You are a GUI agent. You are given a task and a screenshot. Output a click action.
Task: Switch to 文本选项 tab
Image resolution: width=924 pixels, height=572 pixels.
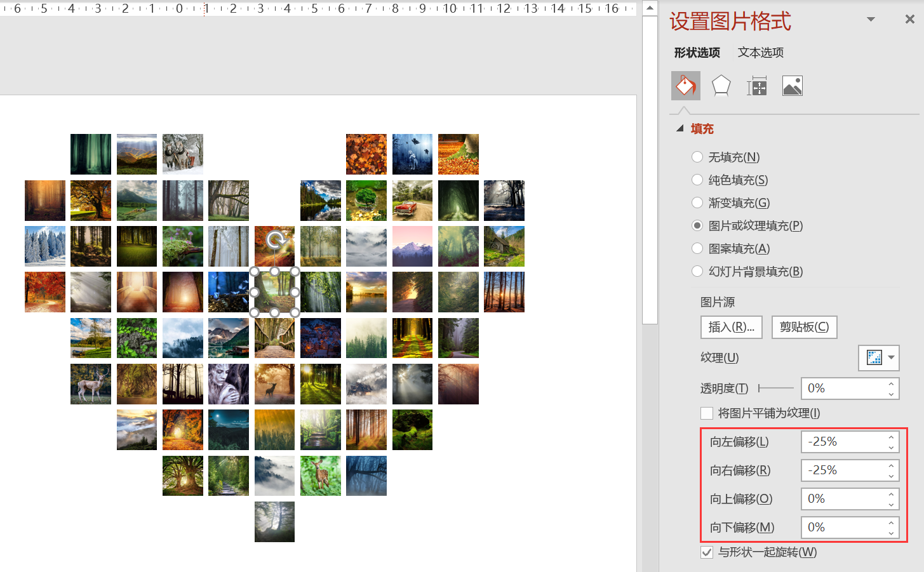tap(761, 53)
